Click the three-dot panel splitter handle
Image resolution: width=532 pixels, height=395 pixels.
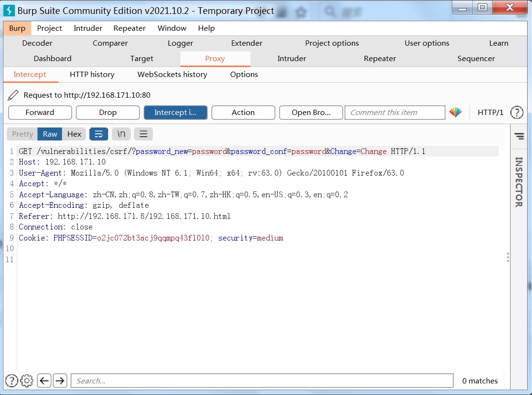click(508, 257)
